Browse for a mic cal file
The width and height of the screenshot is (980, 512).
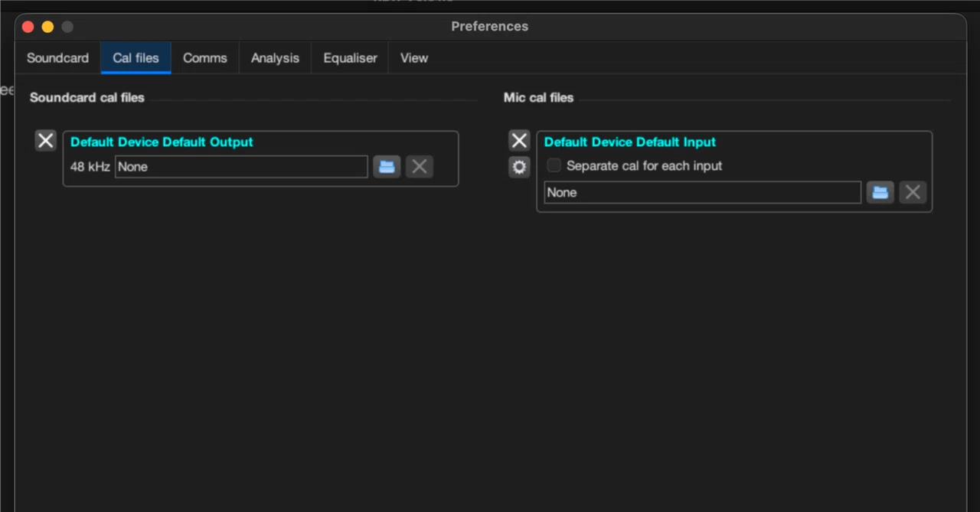[x=880, y=193]
